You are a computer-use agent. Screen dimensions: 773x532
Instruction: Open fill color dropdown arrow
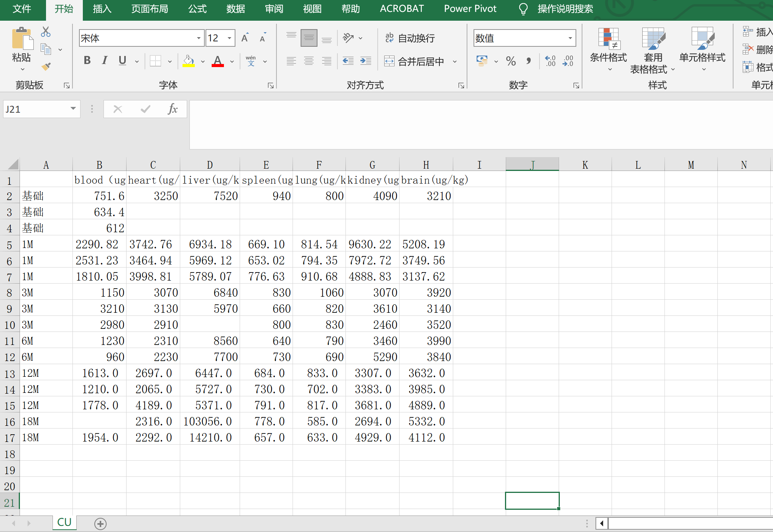pyautogui.click(x=203, y=61)
